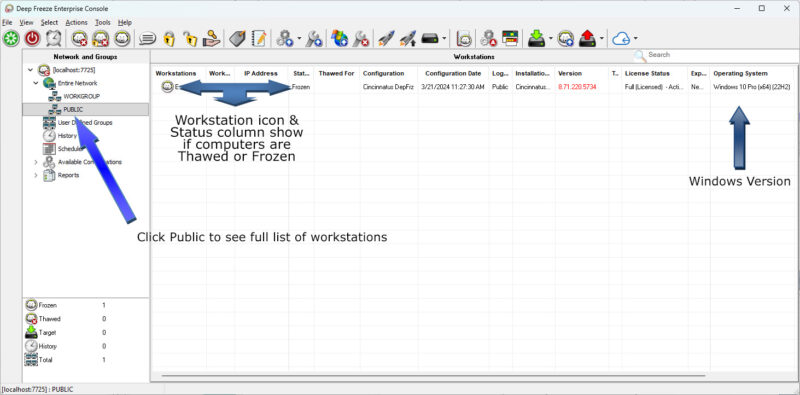Click the hand holding key icon
The width and height of the screenshot is (800, 395).
tap(211, 39)
